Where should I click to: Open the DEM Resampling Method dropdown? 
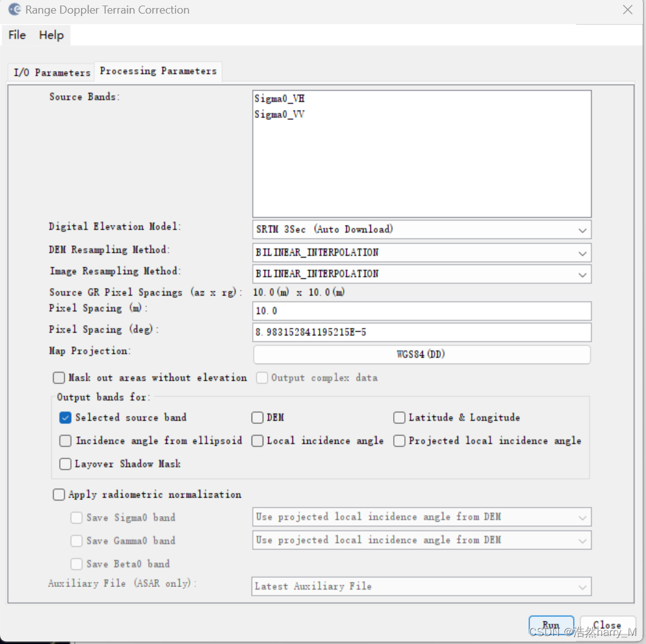coord(422,253)
